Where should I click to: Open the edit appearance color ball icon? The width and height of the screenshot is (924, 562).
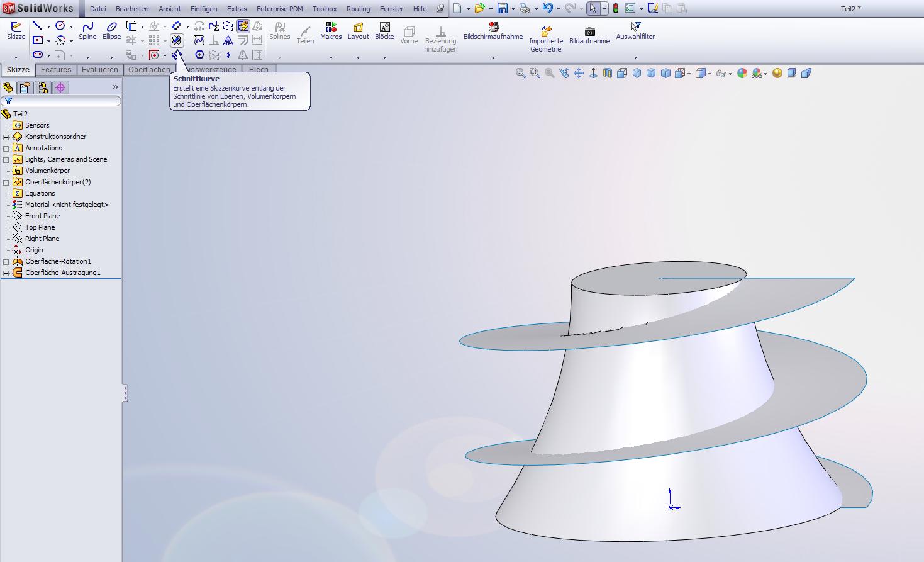tap(742, 73)
